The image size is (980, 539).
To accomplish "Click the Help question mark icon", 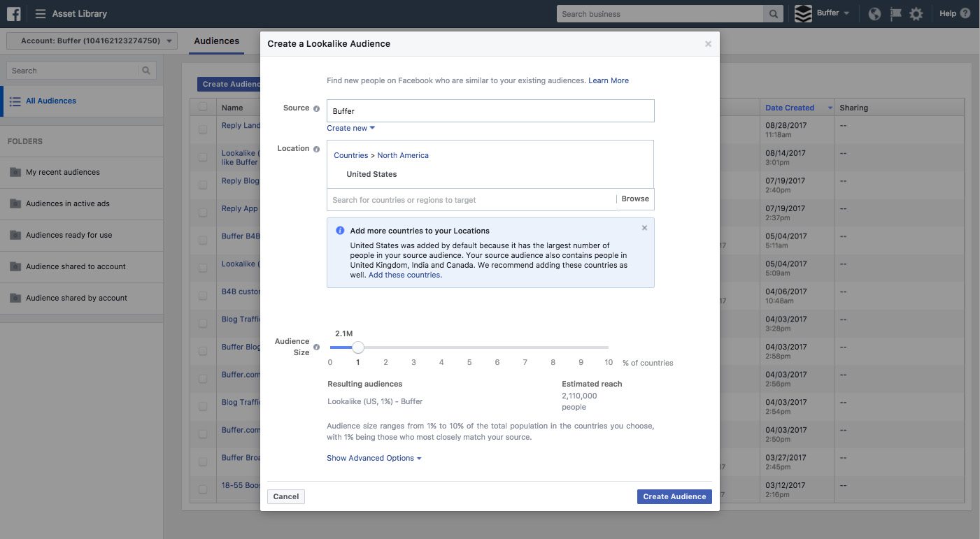I will pos(965,13).
